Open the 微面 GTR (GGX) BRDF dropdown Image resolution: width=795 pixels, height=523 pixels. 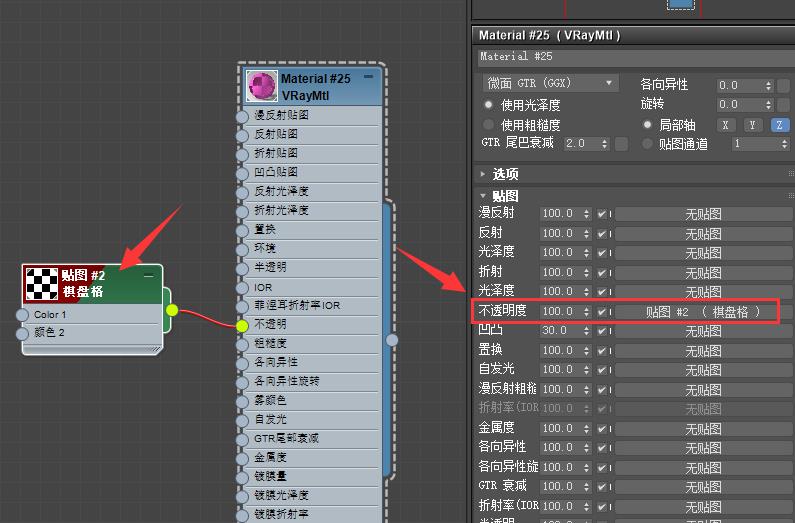550,83
